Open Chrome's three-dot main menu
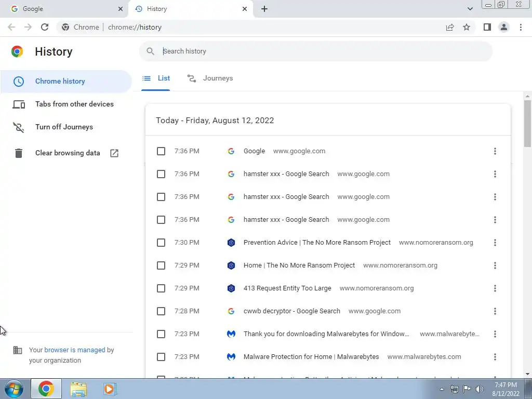532x399 pixels. (521, 27)
